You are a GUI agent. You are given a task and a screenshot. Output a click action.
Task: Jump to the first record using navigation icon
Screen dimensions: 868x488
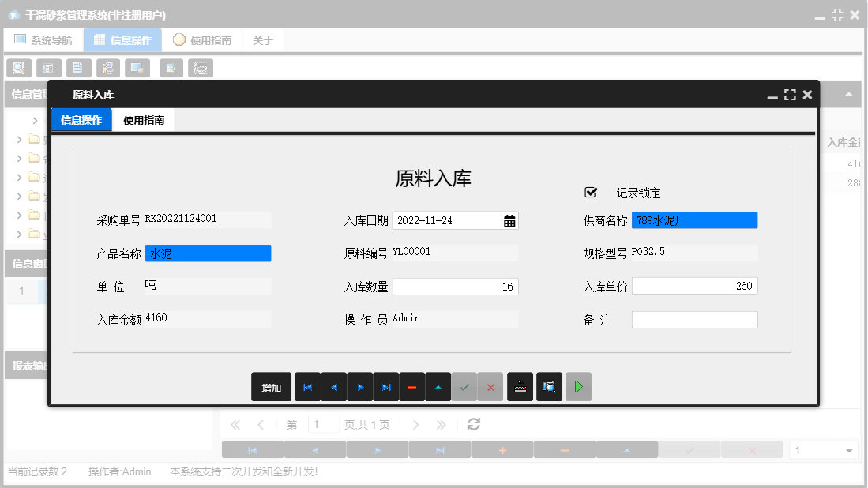pyautogui.click(x=308, y=387)
